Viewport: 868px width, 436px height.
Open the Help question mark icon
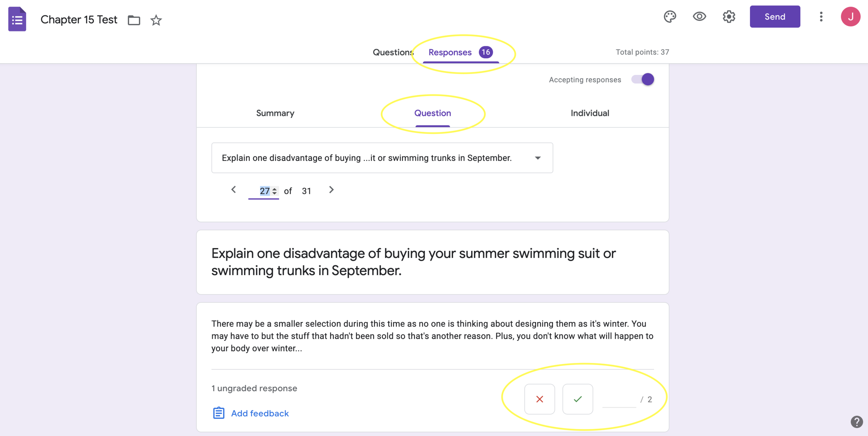tap(857, 422)
